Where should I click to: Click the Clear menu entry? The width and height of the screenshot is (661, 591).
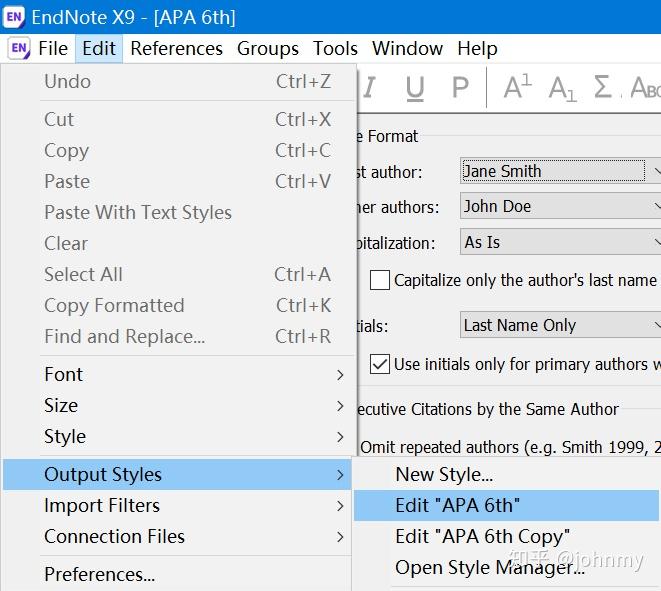pos(177,243)
